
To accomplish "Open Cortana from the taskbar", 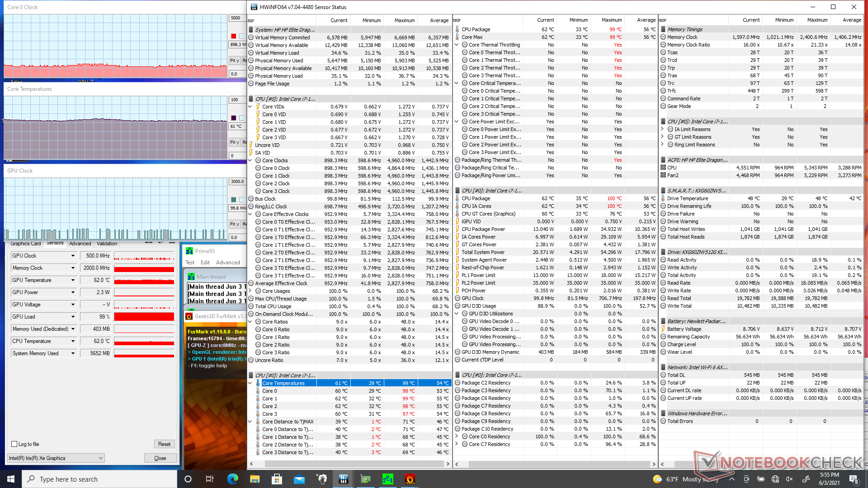I will 188,479.
